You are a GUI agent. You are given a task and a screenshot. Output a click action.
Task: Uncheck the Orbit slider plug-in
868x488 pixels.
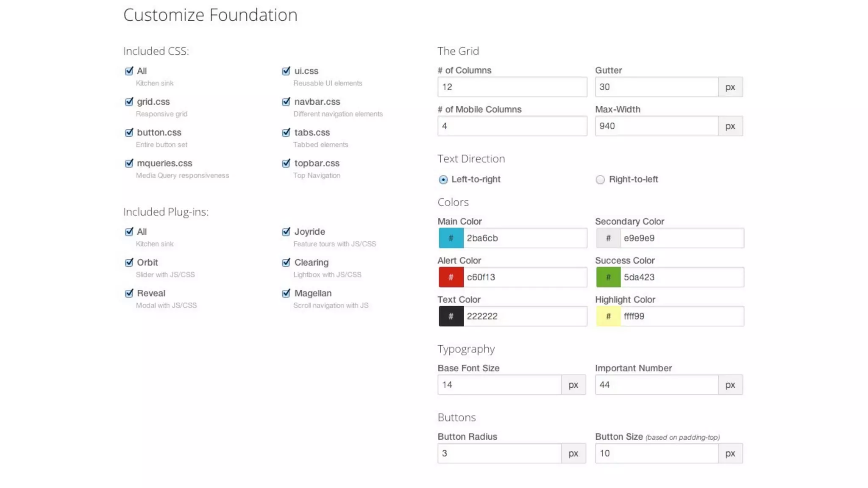[129, 263]
